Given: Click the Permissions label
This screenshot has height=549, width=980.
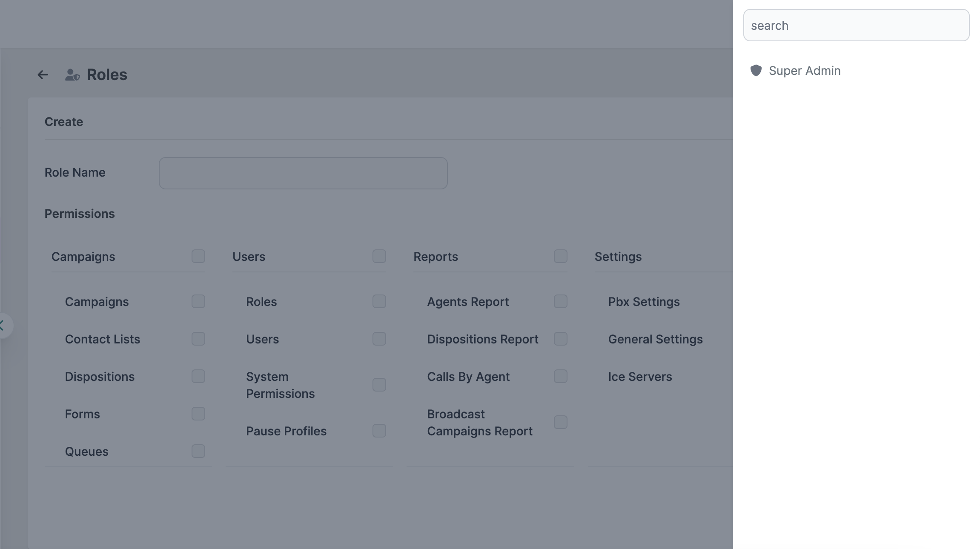Looking at the screenshot, I should 80,214.
